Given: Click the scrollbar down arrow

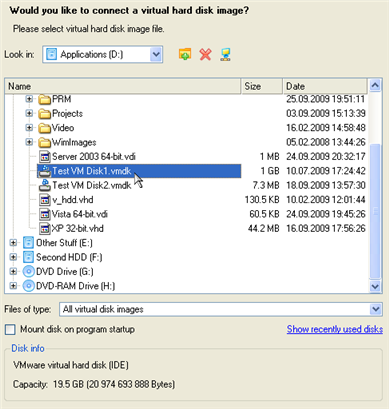Looking at the screenshot, I should tap(375, 286).
